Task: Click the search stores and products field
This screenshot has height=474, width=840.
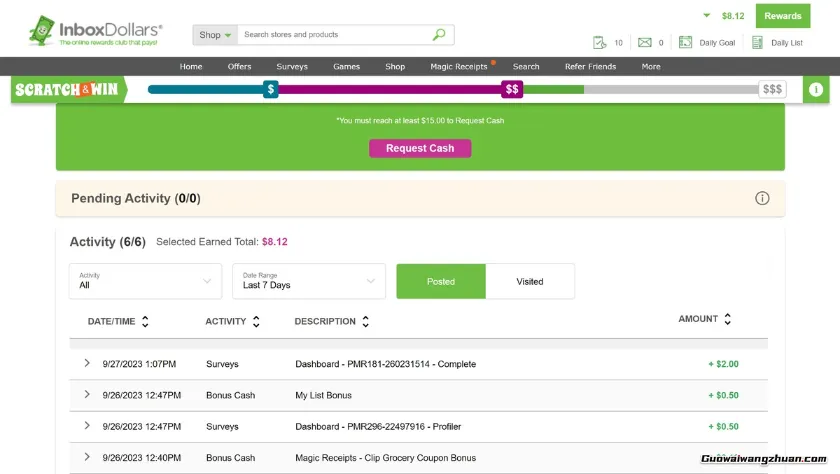Action: pos(335,35)
